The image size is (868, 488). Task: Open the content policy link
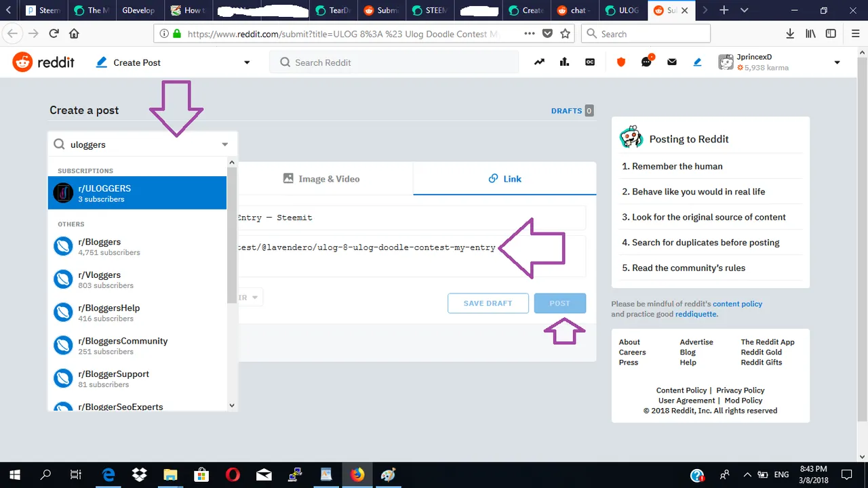click(x=738, y=304)
